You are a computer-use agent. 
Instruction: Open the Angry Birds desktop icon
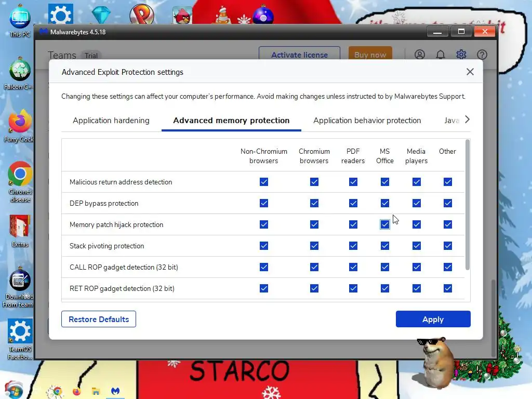[182, 15]
